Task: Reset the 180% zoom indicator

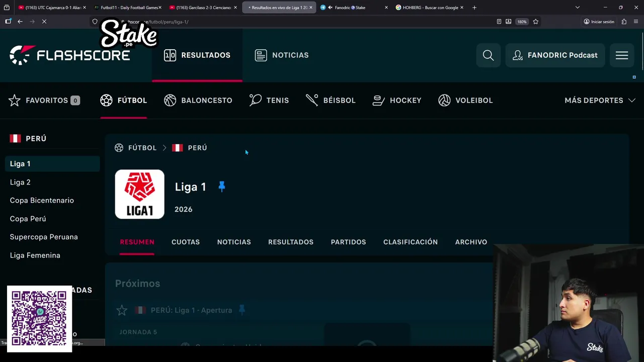Action: 522,22
